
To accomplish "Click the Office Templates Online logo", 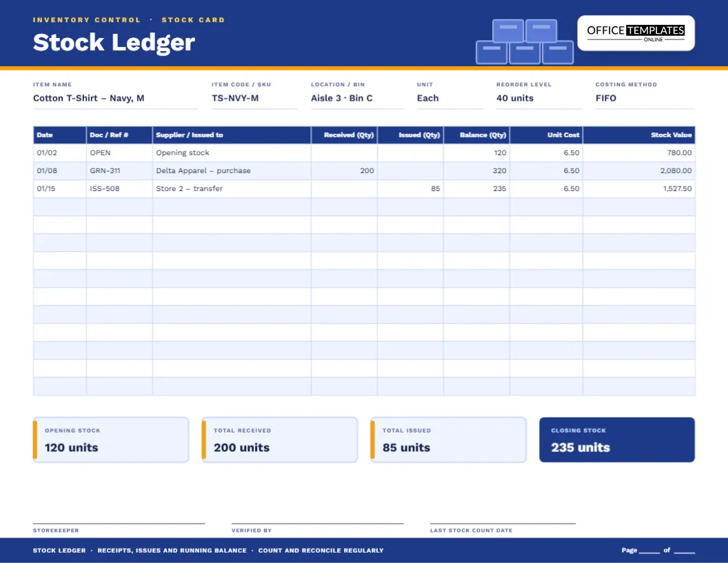I will pos(636,33).
